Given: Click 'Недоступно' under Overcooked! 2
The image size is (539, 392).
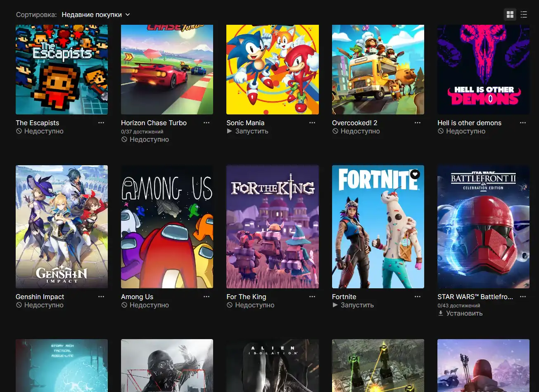Looking at the screenshot, I should coord(356,131).
